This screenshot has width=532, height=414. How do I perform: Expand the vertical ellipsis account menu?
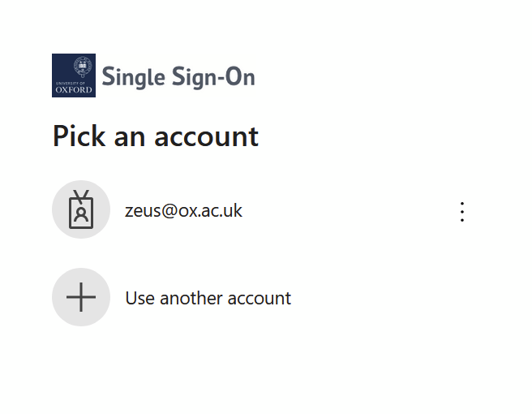pyautogui.click(x=462, y=212)
